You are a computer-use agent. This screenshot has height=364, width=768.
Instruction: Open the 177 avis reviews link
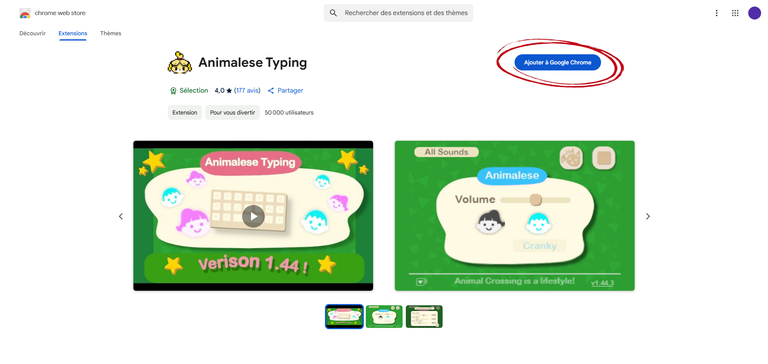[247, 91]
